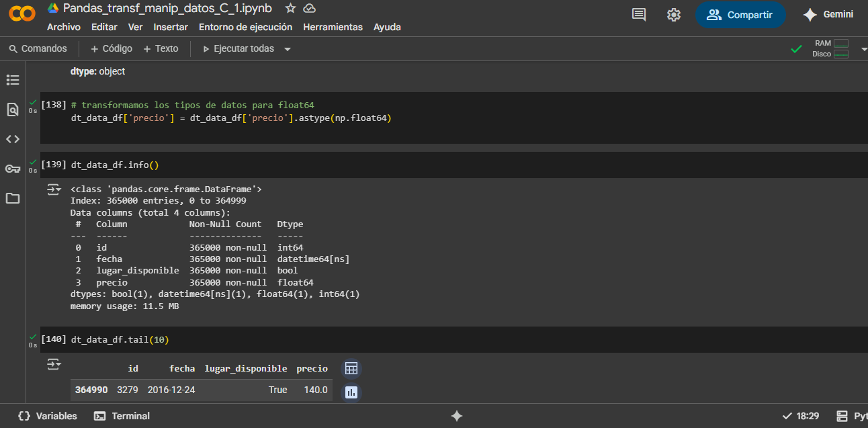Screen dimensions: 868x428
Task: Add a new Código cell
Action: [112, 48]
